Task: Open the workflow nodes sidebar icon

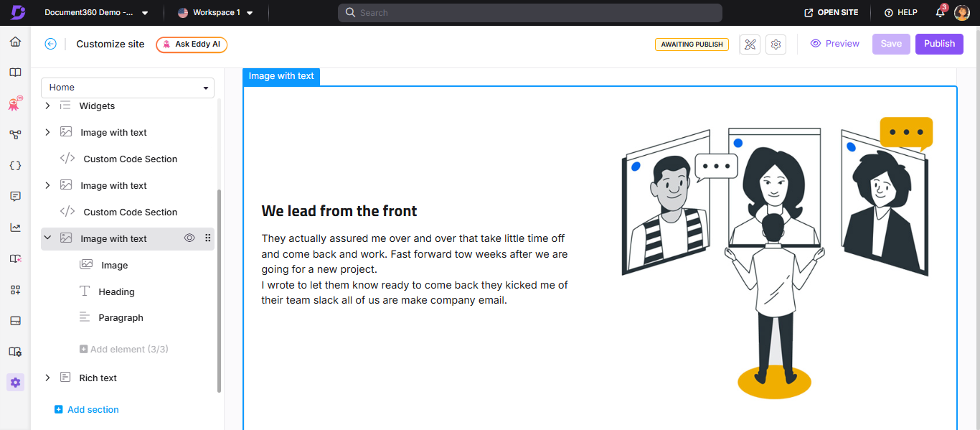Action: (x=15, y=134)
